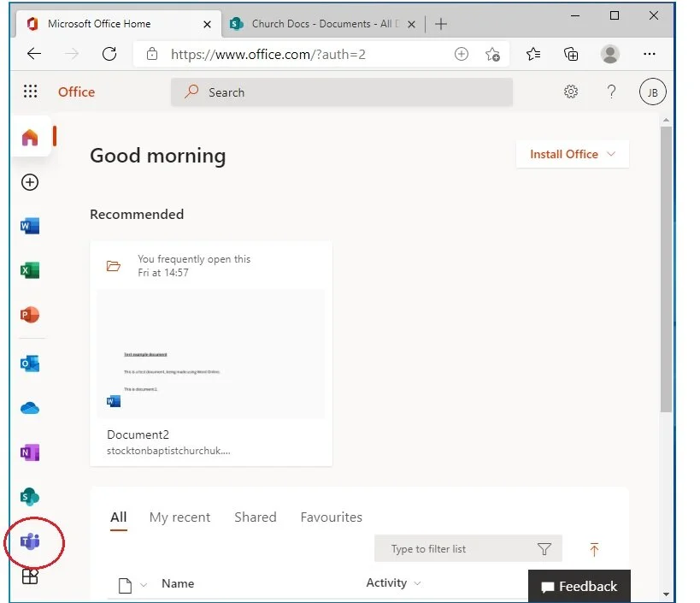Click the Office brand link
The height and width of the screenshot is (603, 700).
pos(76,92)
